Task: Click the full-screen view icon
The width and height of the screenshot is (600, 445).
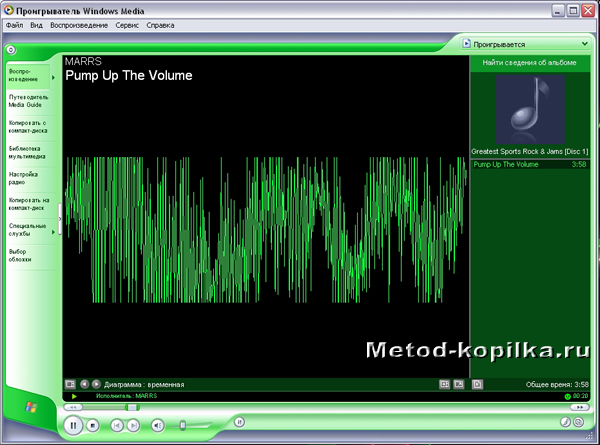Action: (444, 384)
